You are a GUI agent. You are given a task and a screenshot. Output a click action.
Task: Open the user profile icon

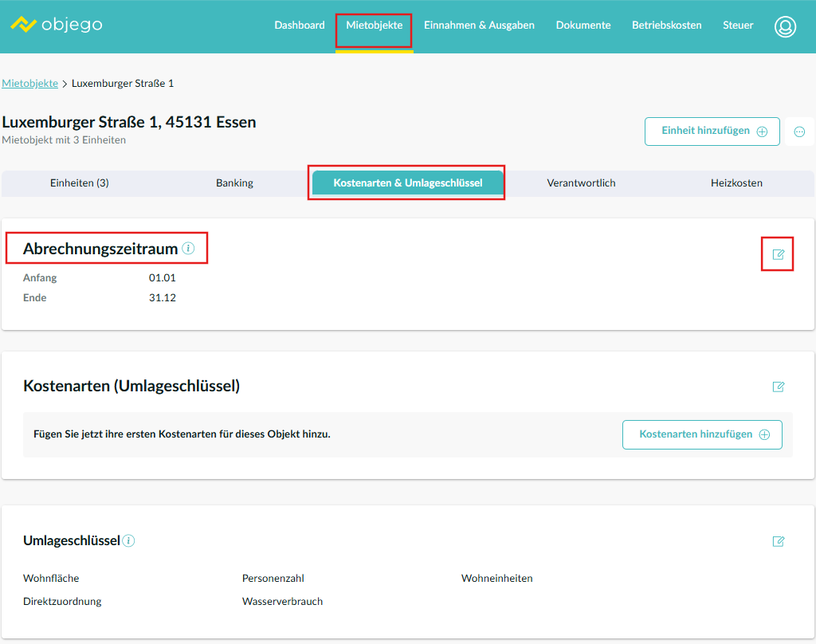(785, 26)
